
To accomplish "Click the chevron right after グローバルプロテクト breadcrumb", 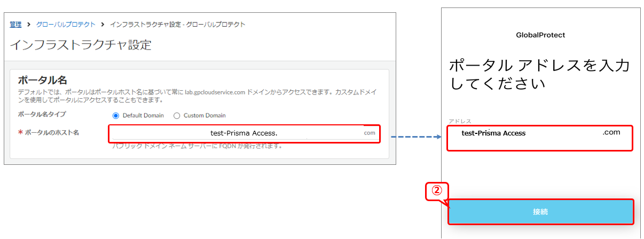I will (x=103, y=25).
